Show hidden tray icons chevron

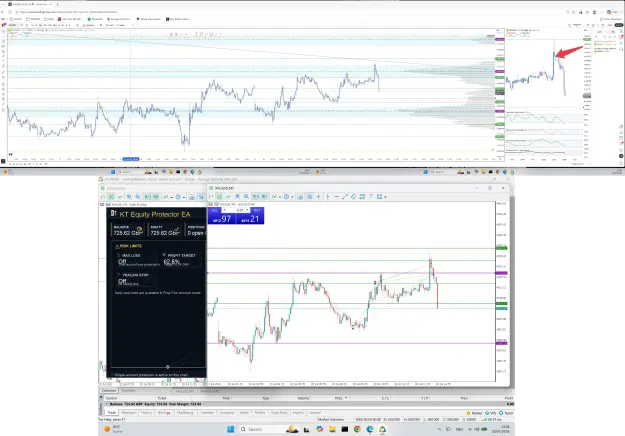click(439, 429)
